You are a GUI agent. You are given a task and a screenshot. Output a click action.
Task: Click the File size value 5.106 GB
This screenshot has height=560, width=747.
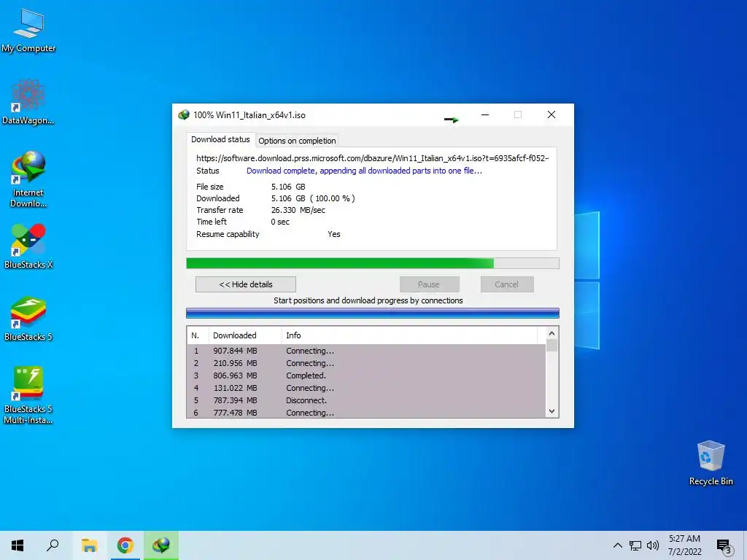click(288, 187)
